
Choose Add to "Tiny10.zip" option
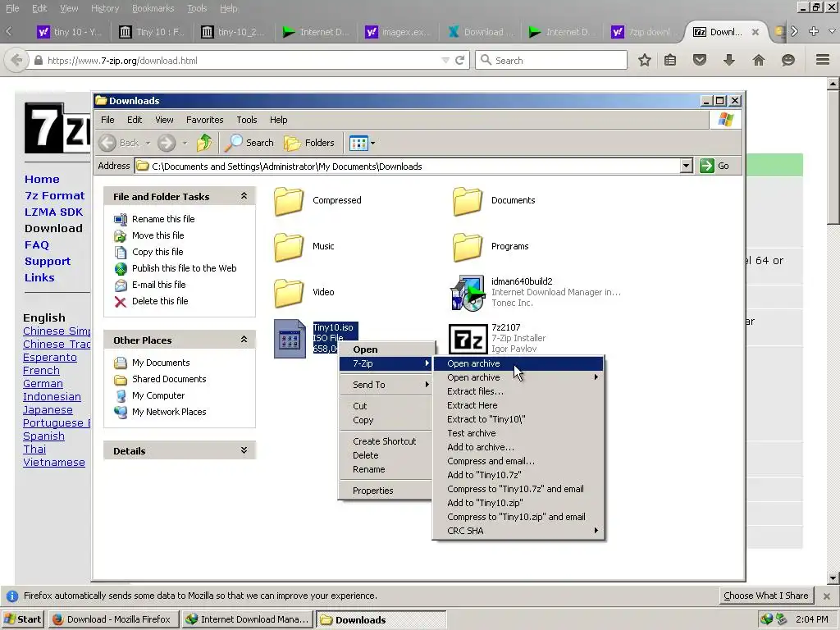pos(518,503)
